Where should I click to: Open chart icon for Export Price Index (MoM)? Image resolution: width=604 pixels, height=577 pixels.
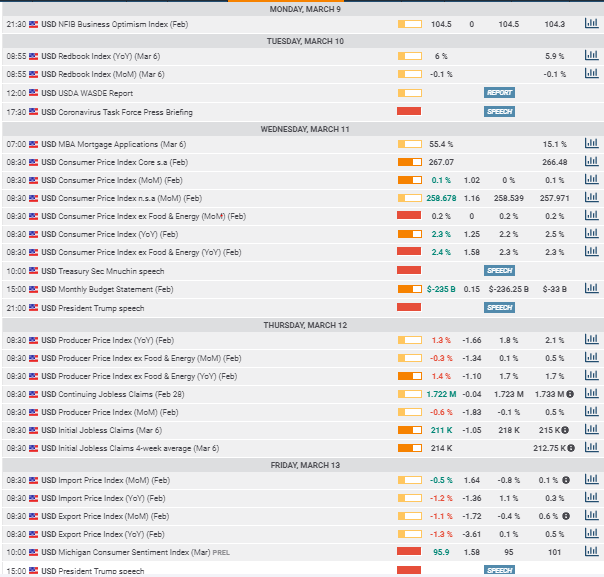click(x=591, y=515)
